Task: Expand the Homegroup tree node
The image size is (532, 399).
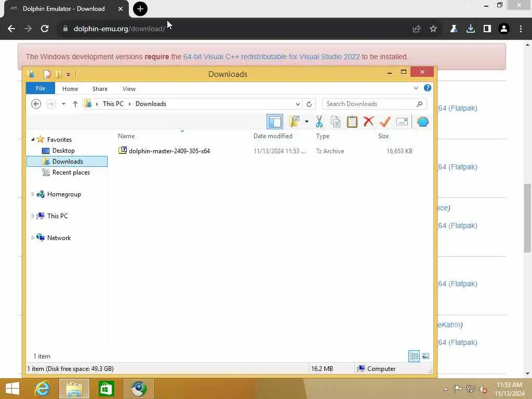Action: [x=33, y=194]
